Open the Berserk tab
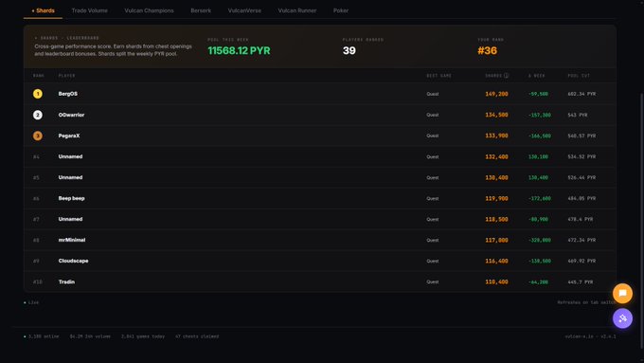 point(201,10)
